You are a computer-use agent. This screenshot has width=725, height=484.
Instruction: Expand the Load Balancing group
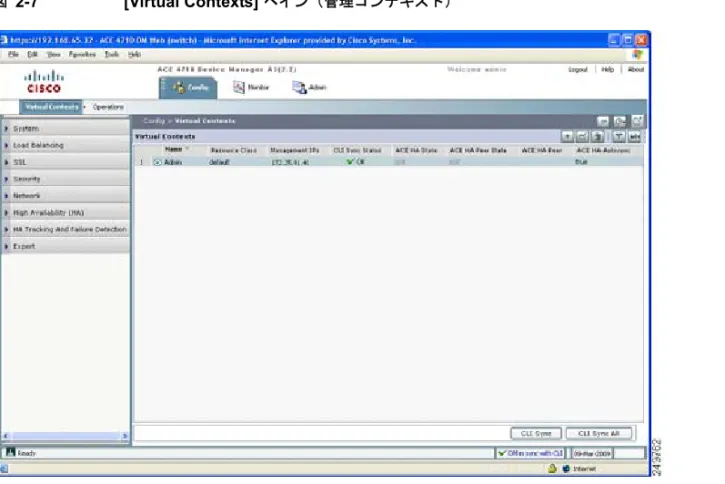click(x=66, y=145)
